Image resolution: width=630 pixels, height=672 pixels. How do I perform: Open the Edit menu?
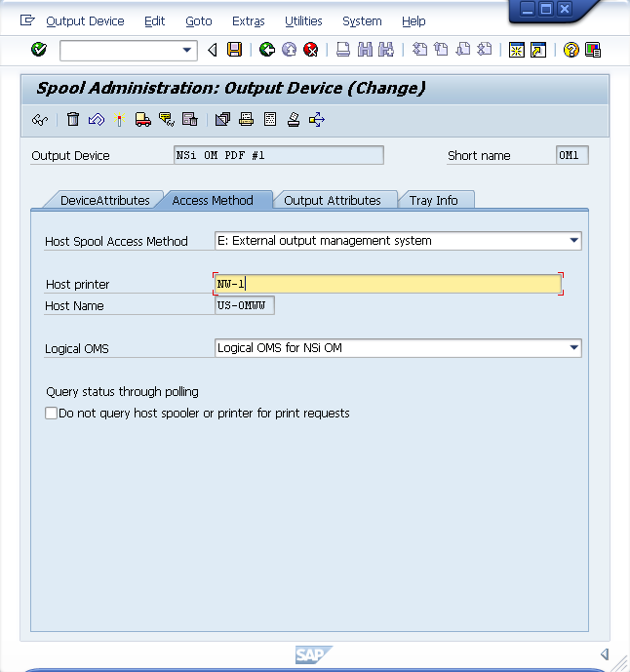[x=154, y=21]
